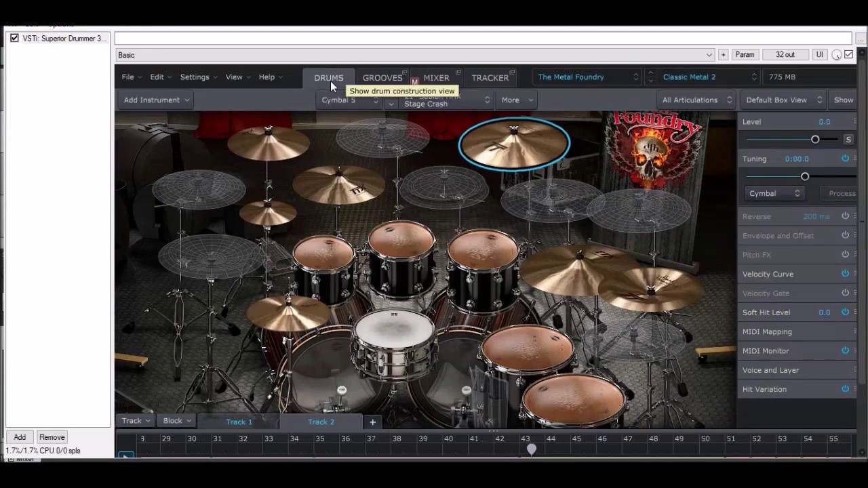Click the Param button

point(745,55)
